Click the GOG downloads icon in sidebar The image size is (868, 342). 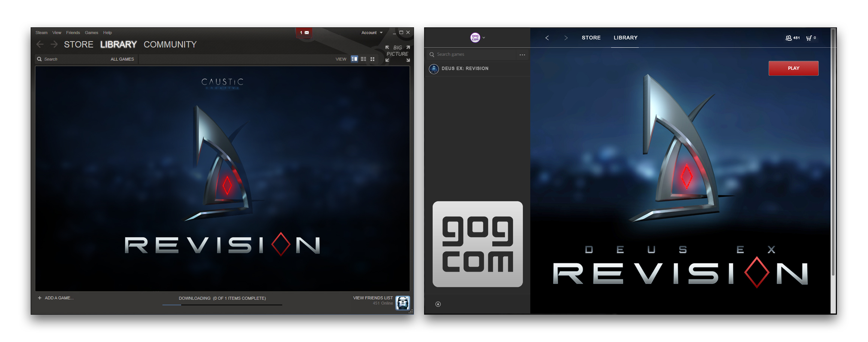click(438, 304)
